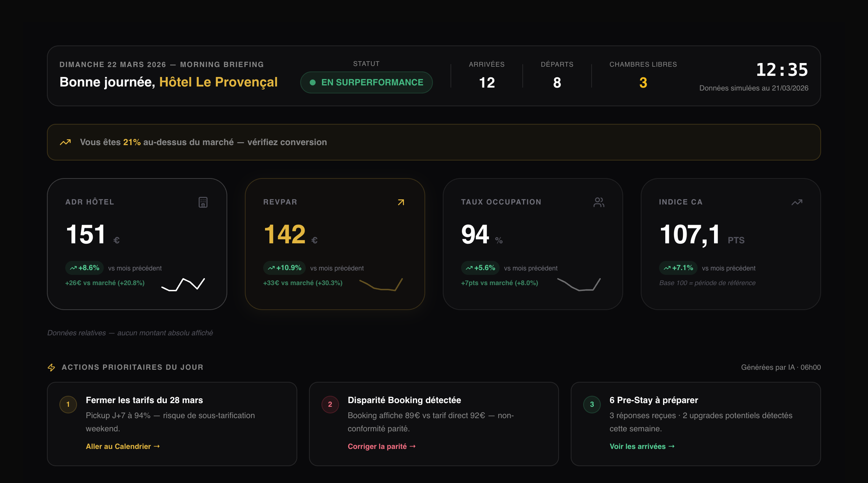Click 'Fermer les tarifs du 28 mars' title
The width and height of the screenshot is (868, 483).
(144, 400)
